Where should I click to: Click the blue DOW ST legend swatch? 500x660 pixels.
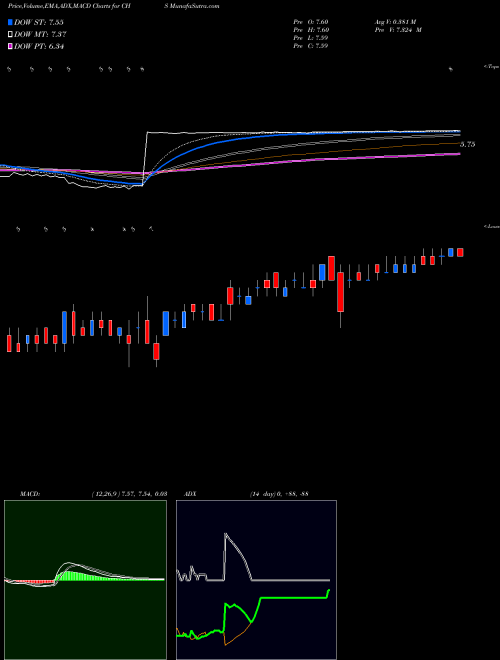pyautogui.click(x=10, y=22)
